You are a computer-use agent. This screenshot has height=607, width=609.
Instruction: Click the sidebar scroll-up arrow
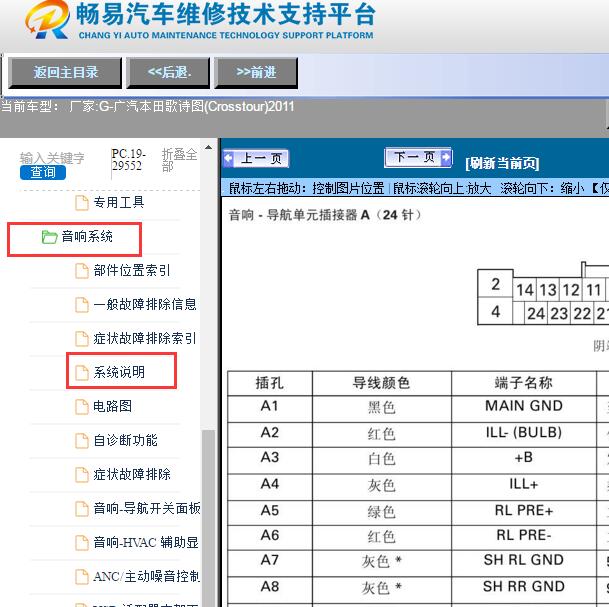click(209, 148)
